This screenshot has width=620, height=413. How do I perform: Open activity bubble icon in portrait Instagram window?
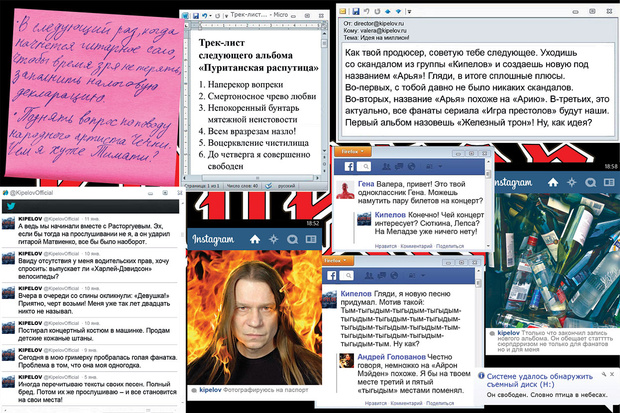(293, 239)
